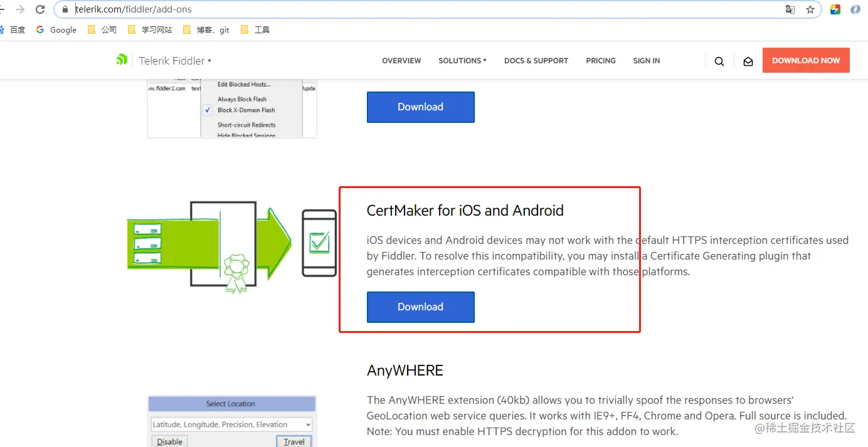
Task: Click Edit Blocked Hosts... menu entry
Action: [244, 84]
